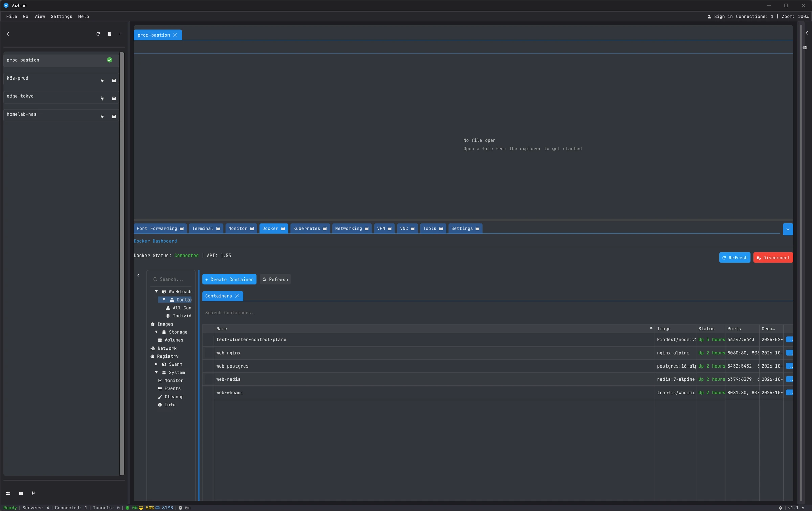The image size is (812, 511).
Task: Add a new server with plus icon
Action: pyautogui.click(x=120, y=34)
